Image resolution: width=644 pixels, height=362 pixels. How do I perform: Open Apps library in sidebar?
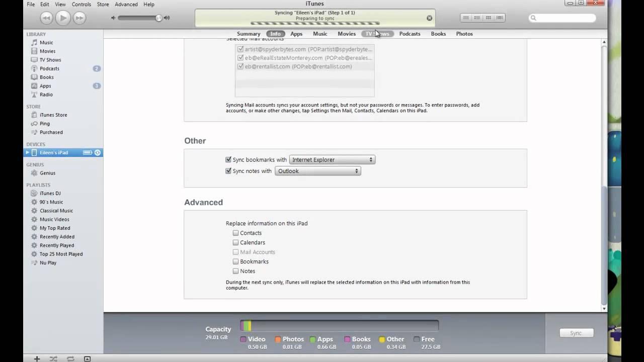(x=45, y=86)
